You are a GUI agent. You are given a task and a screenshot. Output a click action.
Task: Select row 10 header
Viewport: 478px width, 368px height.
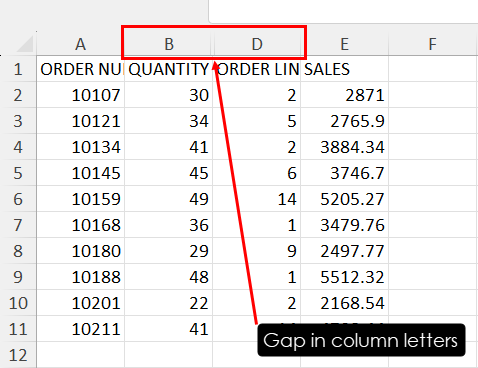click(x=18, y=303)
